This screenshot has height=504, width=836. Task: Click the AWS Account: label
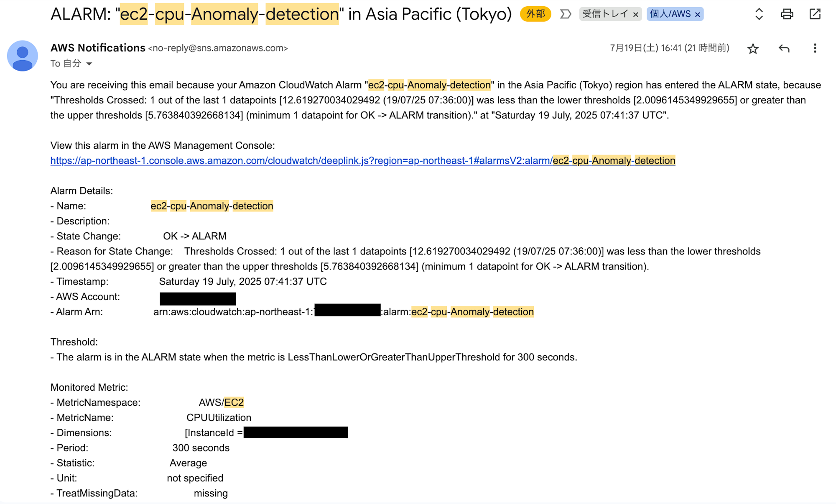(85, 297)
